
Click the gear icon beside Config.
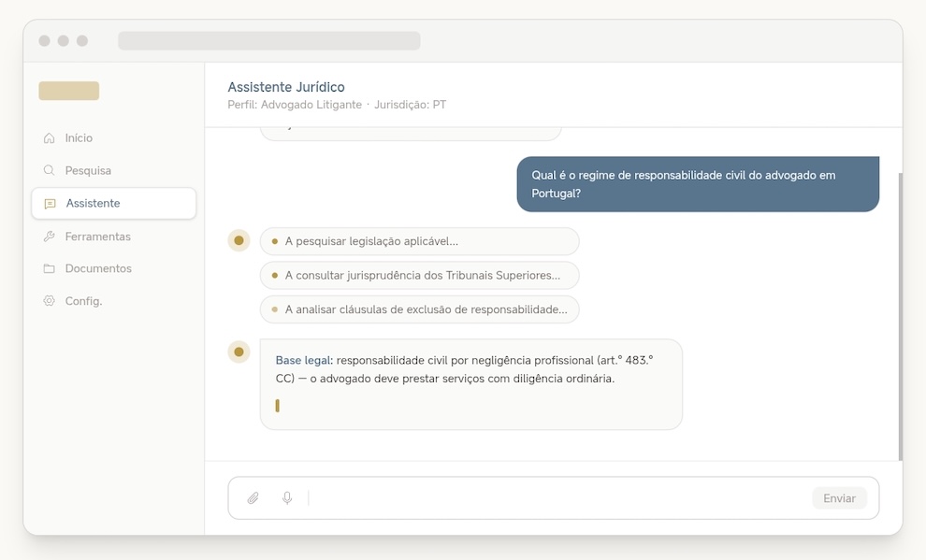click(x=50, y=301)
